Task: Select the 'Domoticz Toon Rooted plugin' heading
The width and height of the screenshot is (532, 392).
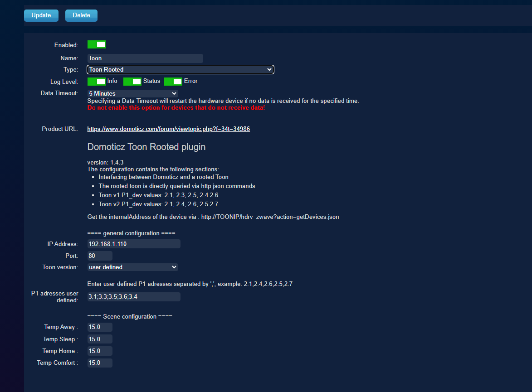Action: click(146, 147)
